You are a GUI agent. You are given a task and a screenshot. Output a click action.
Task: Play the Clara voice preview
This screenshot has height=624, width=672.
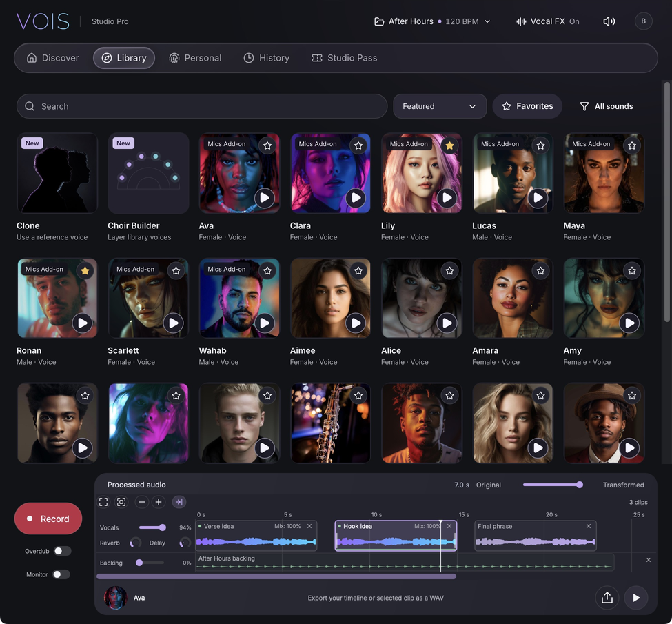(356, 198)
